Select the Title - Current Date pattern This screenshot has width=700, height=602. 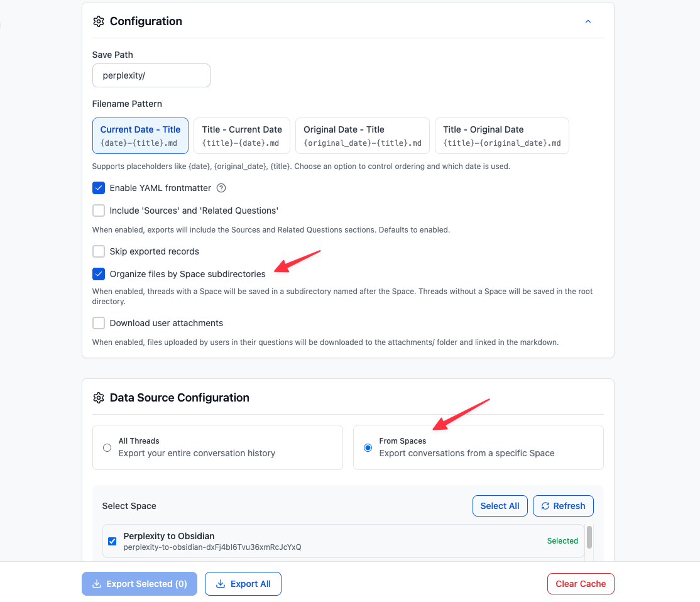click(242, 136)
